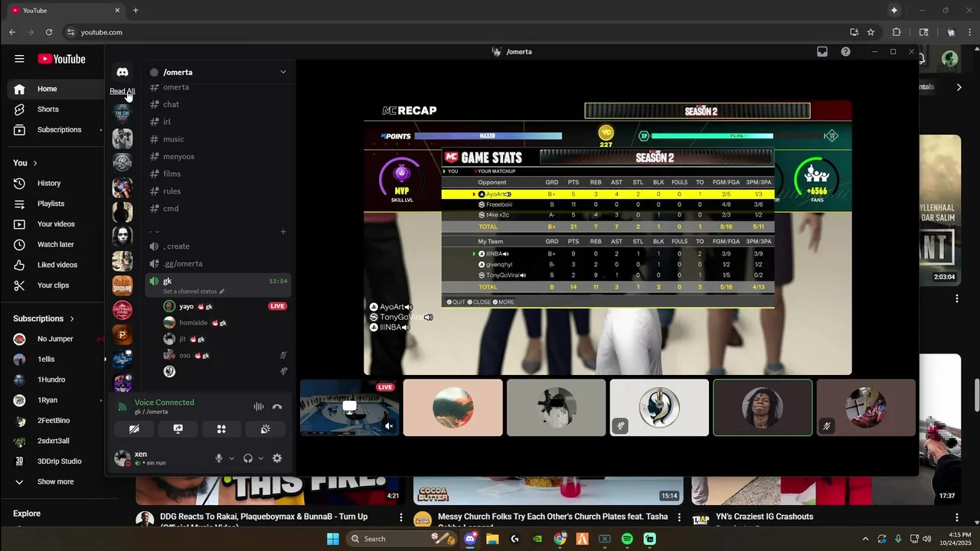Open YouTube Subscriptions page
980x551 pixels.
pyautogui.click(x=55, y=129)
